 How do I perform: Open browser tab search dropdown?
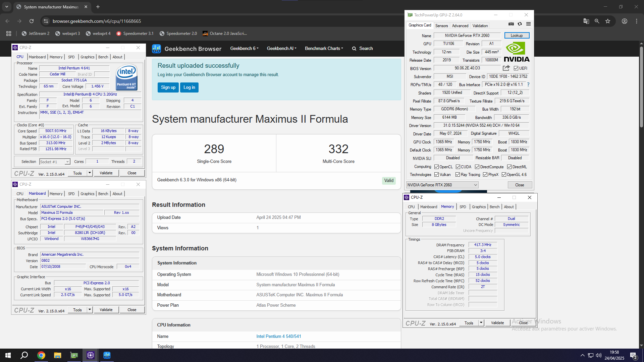(7, 7)
